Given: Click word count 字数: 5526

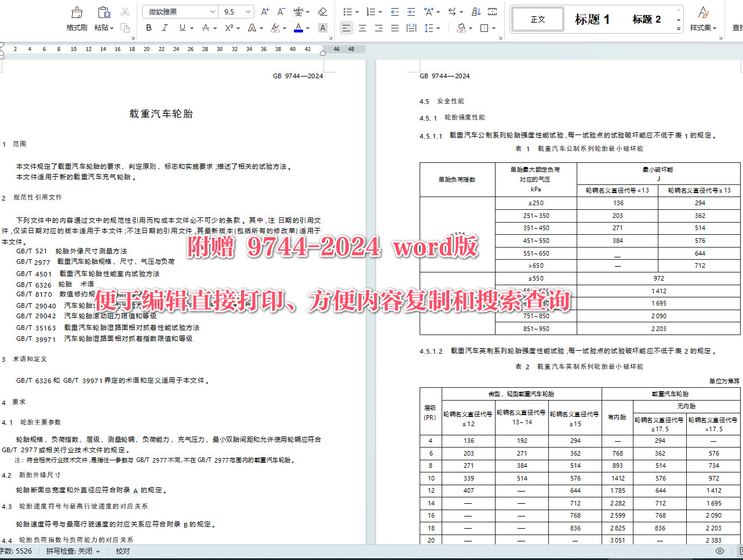Looking at the screenshot, I should (16, 551).
